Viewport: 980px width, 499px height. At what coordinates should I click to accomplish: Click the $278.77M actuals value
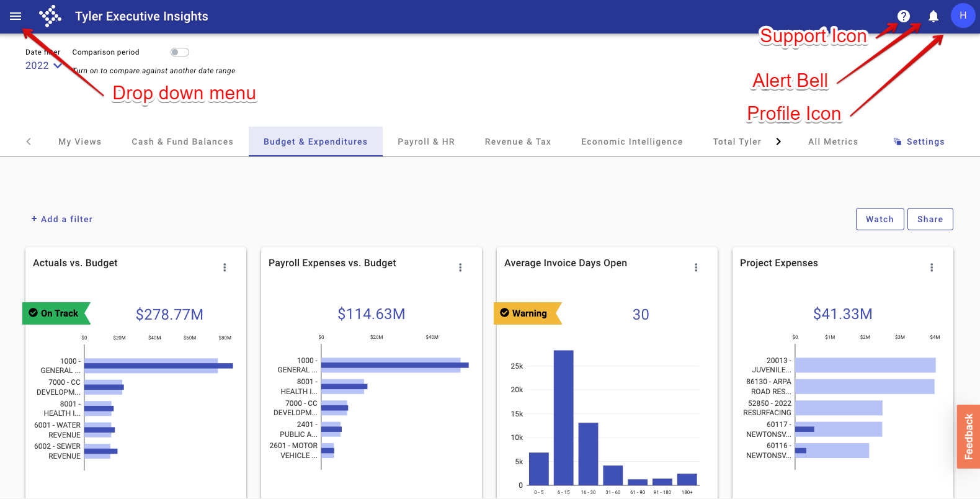coord(169,315)
